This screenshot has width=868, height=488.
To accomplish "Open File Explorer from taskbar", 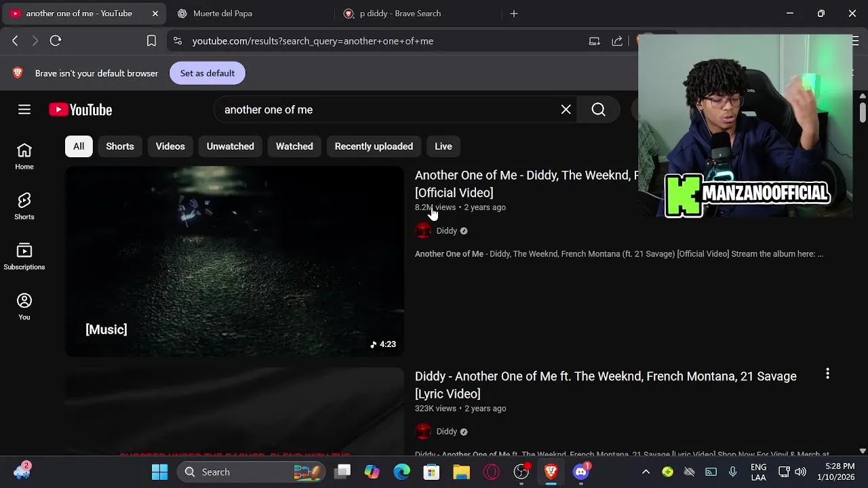I will (x=461, y=472).
